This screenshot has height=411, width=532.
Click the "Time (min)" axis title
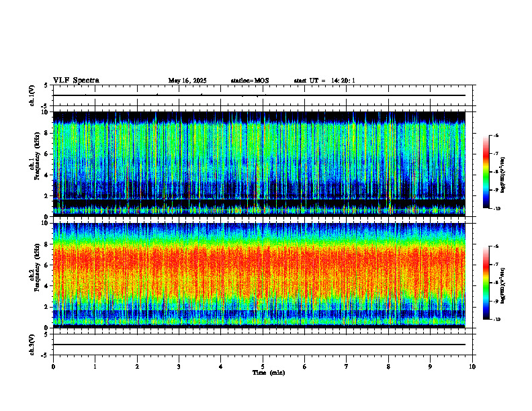click(269, 373)
